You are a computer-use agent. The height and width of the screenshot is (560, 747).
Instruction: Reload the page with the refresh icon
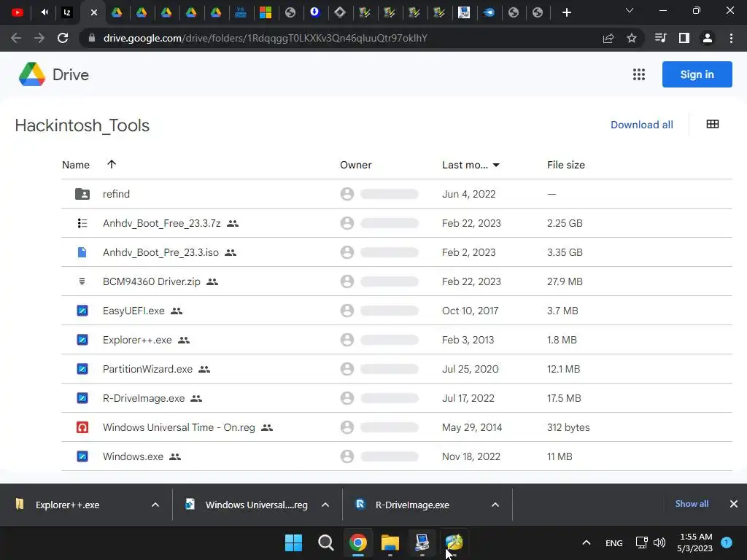click(63, 38)
